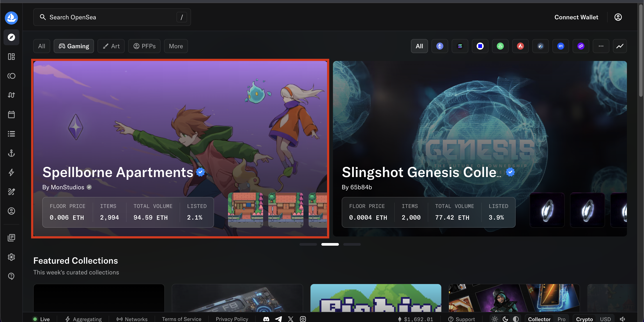Select the Art category tab

pos(111,46)
